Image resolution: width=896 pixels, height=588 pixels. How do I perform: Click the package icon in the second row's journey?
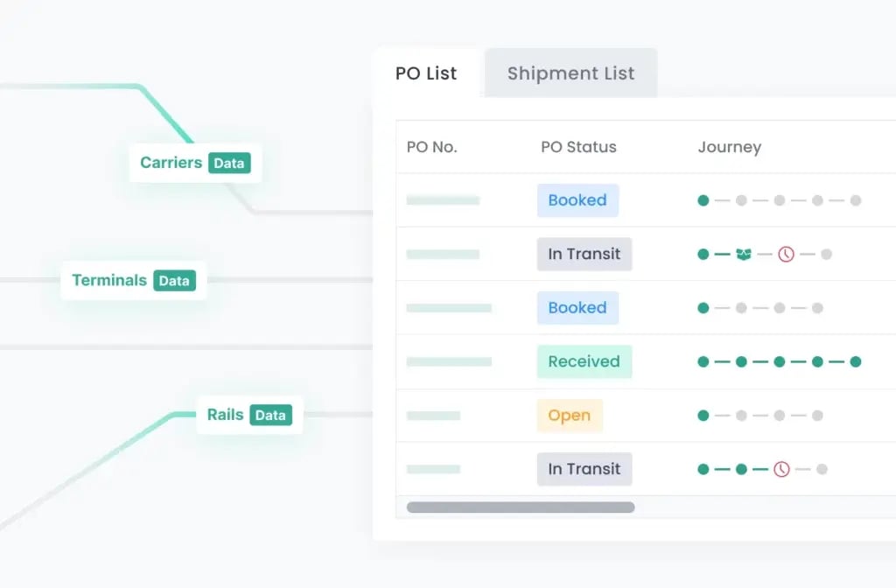tap(744, 255)
